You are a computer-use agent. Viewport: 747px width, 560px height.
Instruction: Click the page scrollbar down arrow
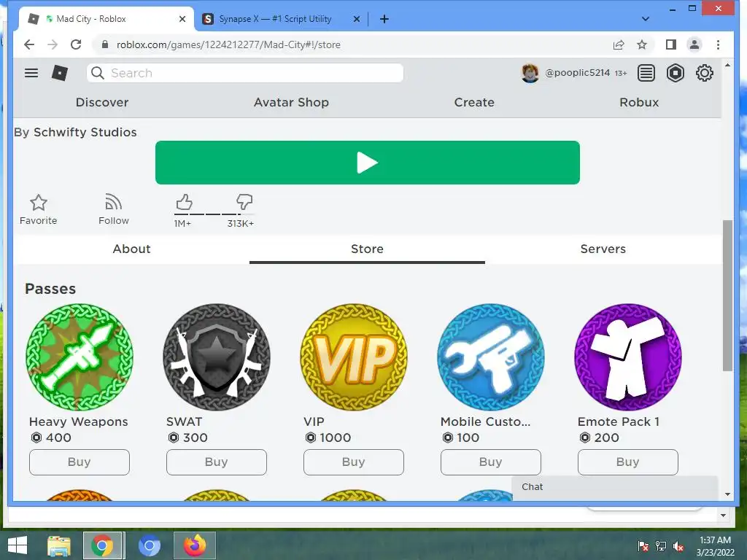[727, 494]
